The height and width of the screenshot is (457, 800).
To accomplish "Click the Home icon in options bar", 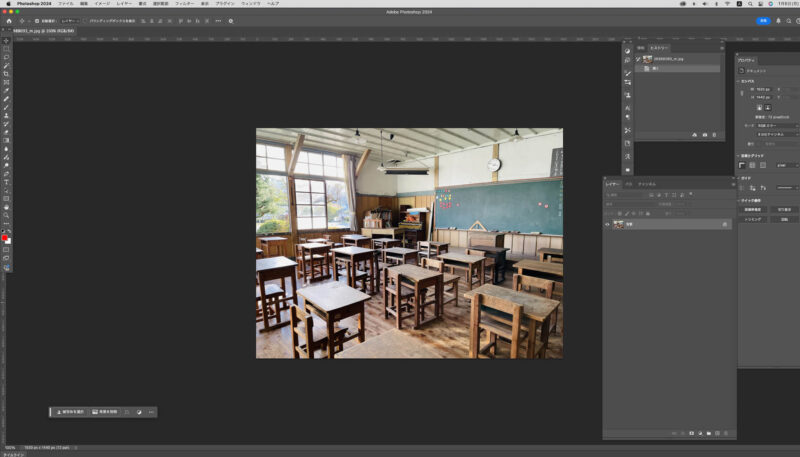I will (x=9, y=21).
